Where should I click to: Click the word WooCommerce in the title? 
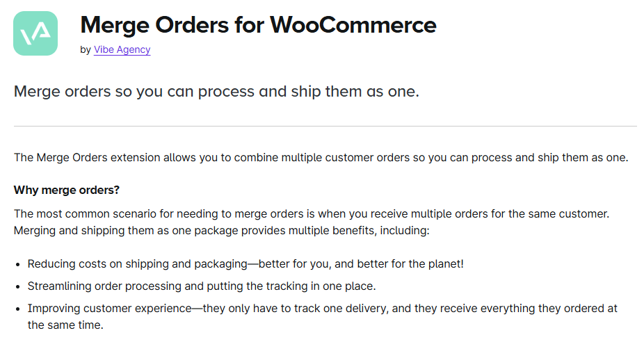(353, 25)
